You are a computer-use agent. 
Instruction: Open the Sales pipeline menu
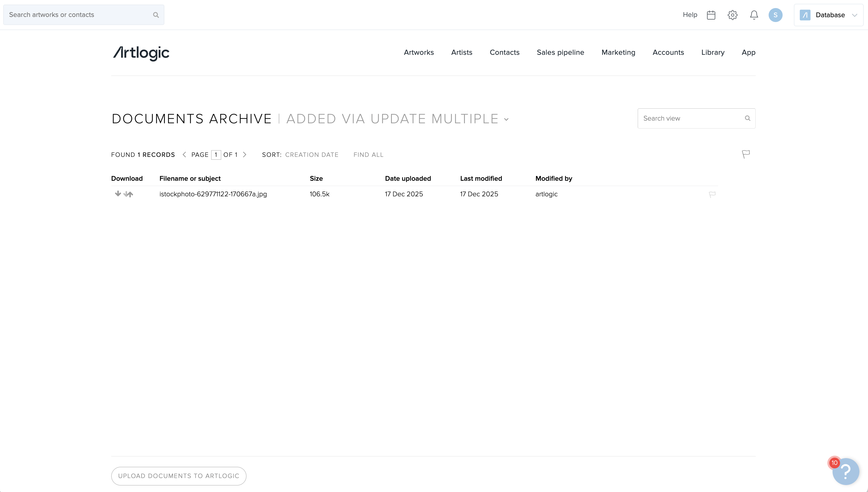click(560, 52)
